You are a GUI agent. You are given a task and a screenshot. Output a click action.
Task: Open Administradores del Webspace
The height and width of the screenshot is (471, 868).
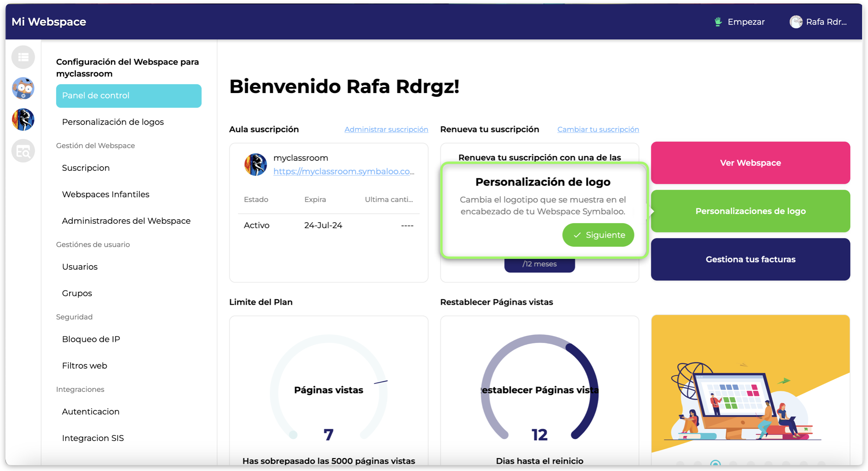pyautogui.click(x=126, y=221)
